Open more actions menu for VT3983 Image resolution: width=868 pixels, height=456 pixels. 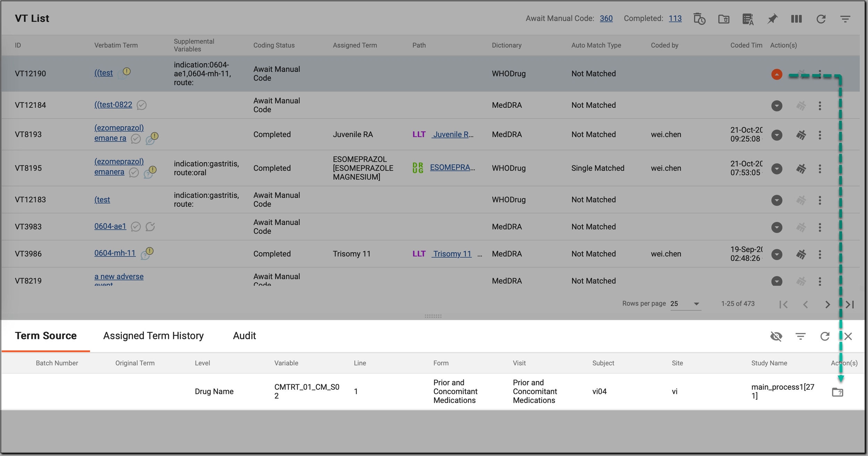820,227
